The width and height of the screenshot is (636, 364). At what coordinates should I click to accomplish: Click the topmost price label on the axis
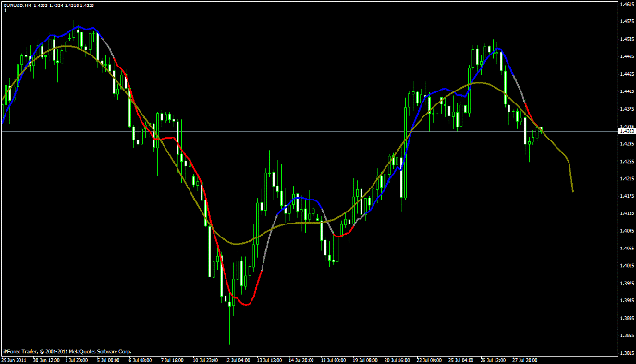pyautogui.click(x=627, y=4)
